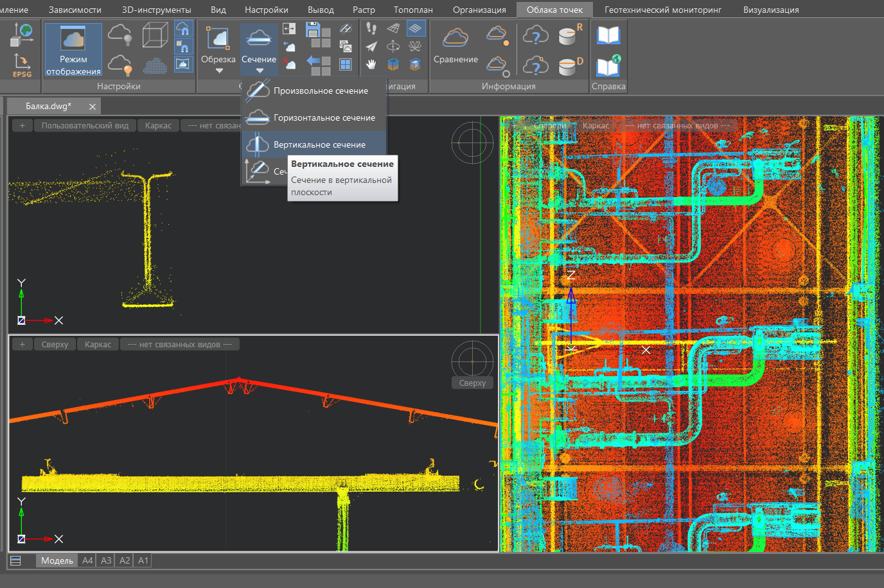Switch to the Топоплан ribbon tab
884x588 pixels.
(x=413, y=10)
